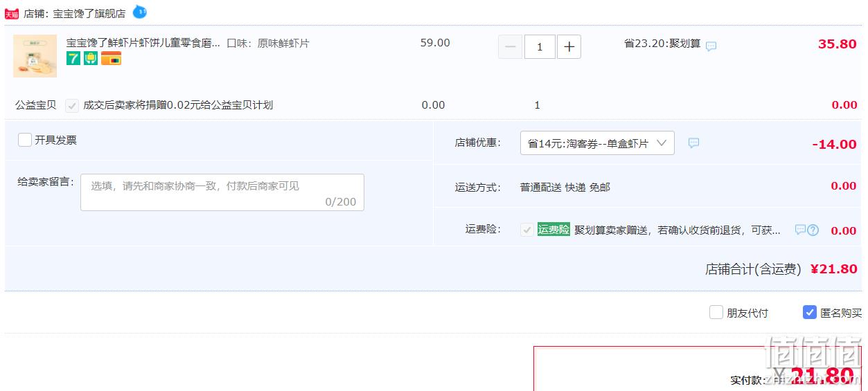Check the 朋友代付 checkbox

(716, 312)
